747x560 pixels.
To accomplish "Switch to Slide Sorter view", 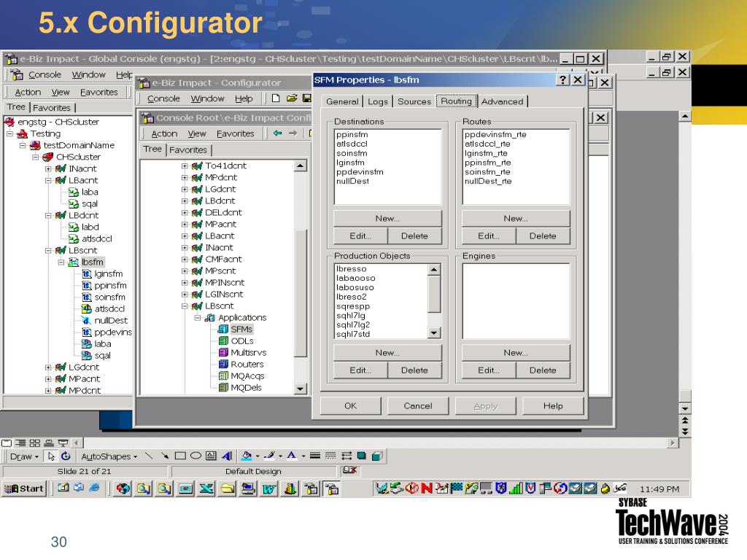I will tap(35, 443).
